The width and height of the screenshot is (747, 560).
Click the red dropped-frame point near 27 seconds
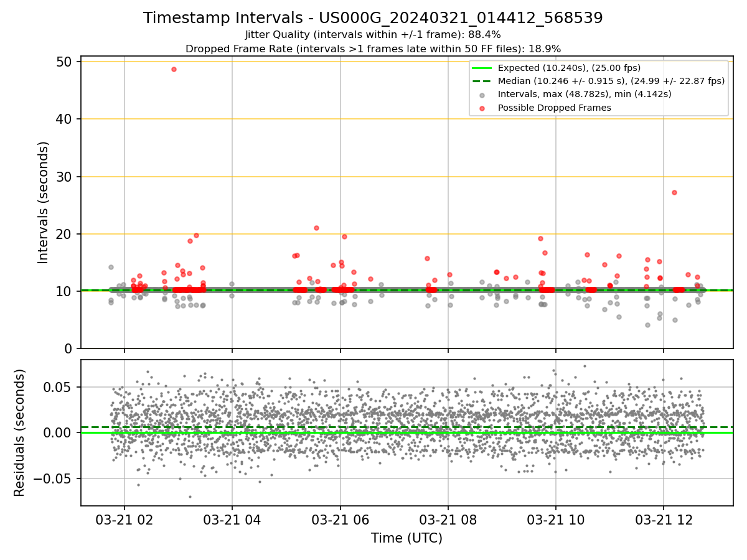pos(674,192)
